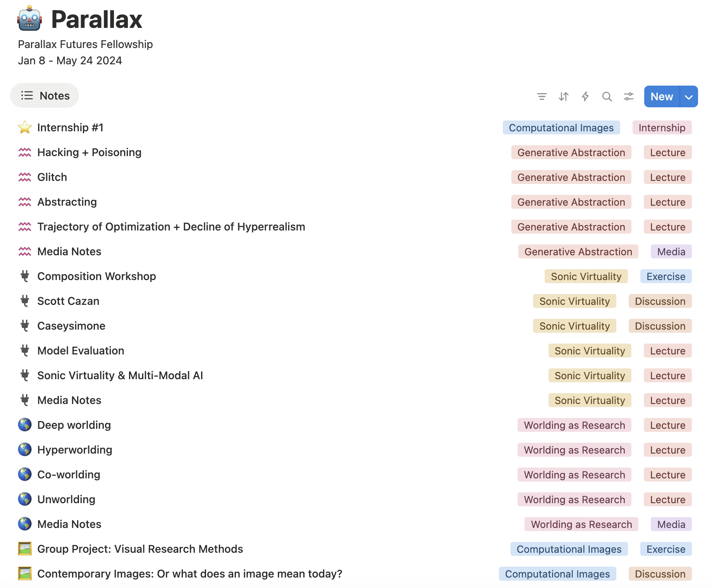The image size is (712, 588).
Task: Open Contemporary Images: Or what does an image mean today?
Action: [x=190, y=574]
